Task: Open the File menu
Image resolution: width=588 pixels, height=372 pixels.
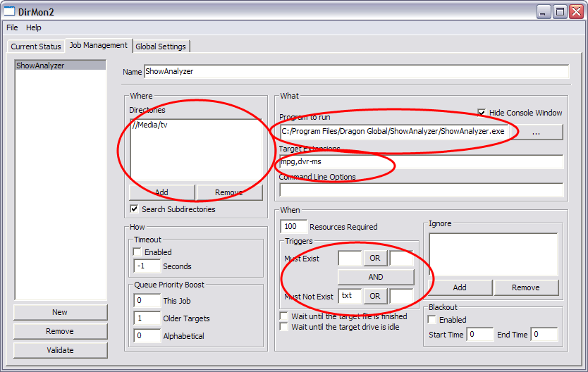Action: pyautogui.click(x=12, y=27)
